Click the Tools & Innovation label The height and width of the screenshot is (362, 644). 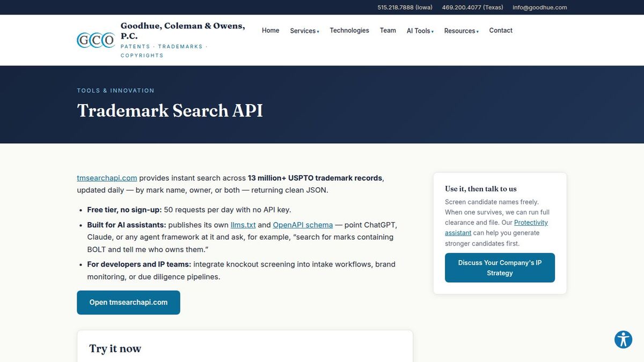click(115, 91)
